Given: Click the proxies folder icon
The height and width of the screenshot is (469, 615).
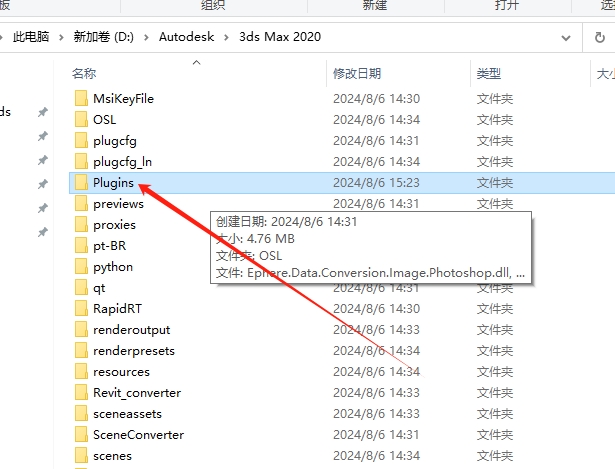Looking at the screenshot, I should pyautogui.click(x=81, y=225).
